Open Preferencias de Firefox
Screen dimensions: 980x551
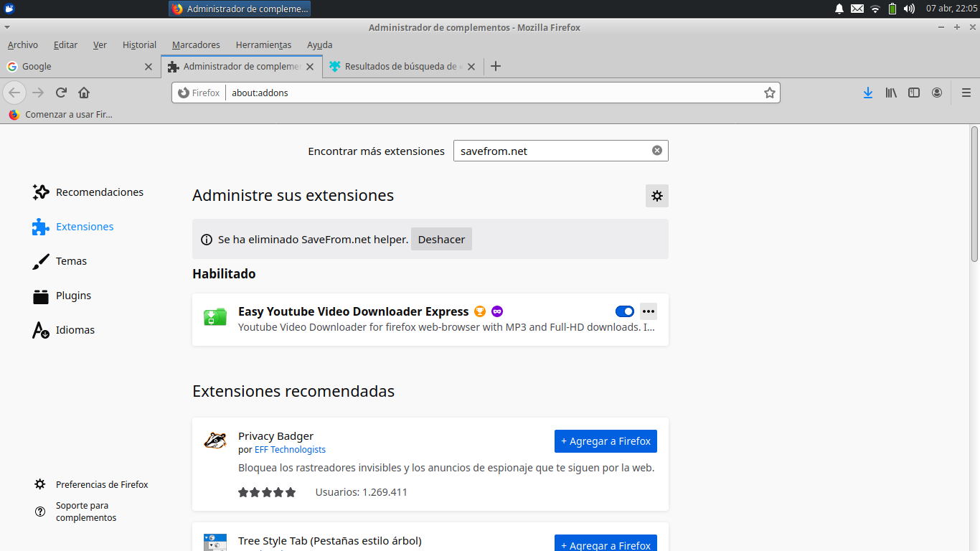[x=91, y=484]
